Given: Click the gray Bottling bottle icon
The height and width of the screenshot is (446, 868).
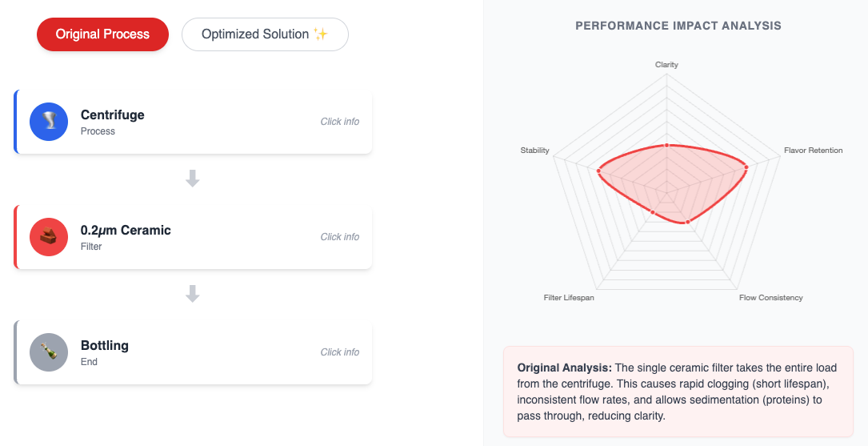Looking at the screenshot, I should [x=49, y=352].
